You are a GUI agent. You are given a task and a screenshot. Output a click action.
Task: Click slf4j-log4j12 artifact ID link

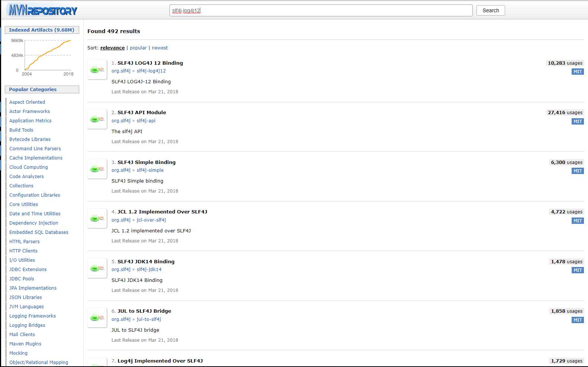[x=151, y=71]
